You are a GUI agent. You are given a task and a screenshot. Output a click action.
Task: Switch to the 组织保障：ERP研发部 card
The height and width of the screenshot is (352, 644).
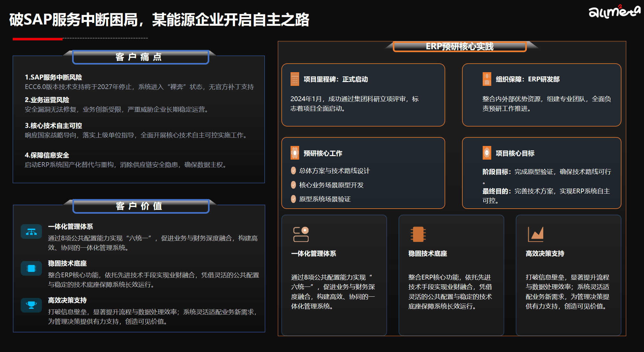[542, 94]
